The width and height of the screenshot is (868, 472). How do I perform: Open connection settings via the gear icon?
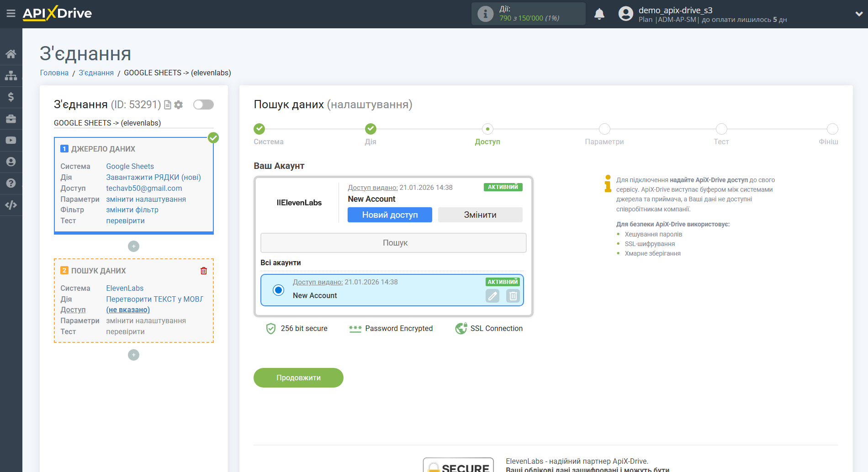179,105
